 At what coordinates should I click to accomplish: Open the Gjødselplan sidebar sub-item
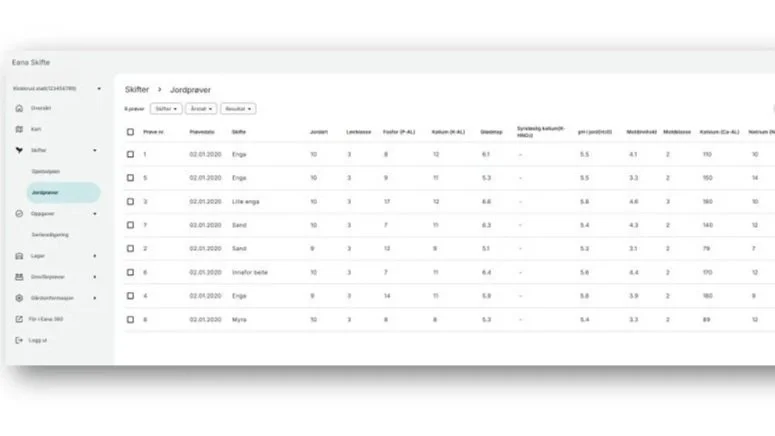46,172
